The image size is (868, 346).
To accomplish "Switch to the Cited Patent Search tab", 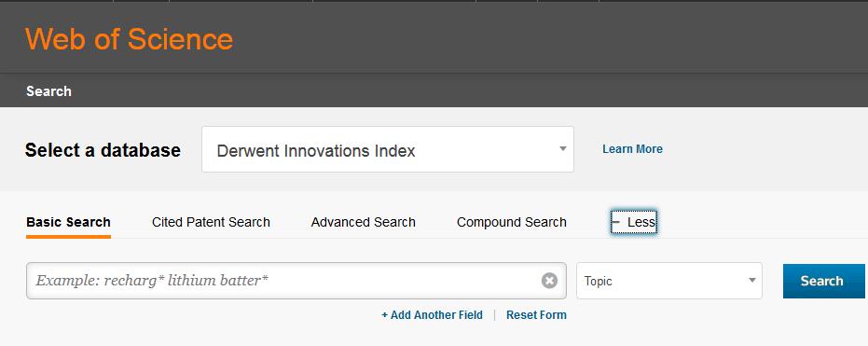I will pos(211,222).
